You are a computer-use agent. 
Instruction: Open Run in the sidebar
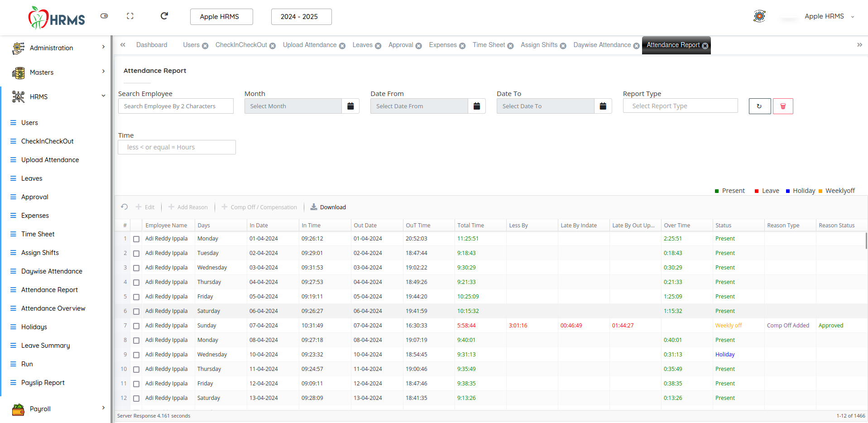27,364
